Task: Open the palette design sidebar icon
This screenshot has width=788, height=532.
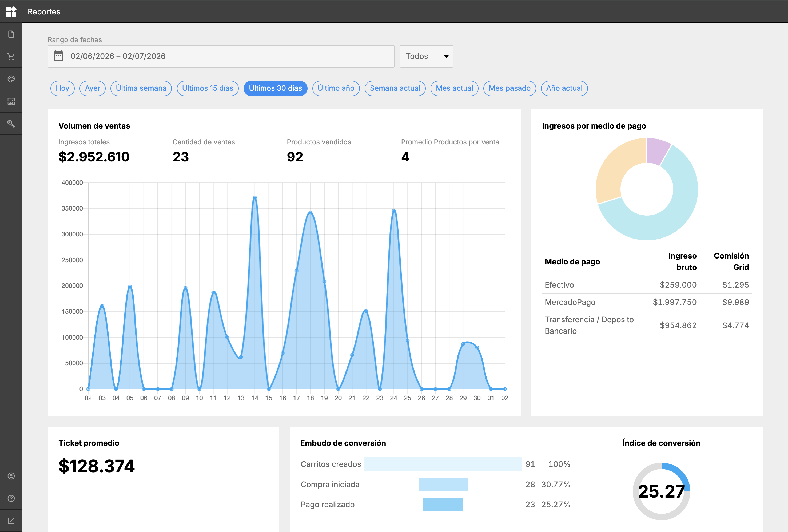Action: (11, 79)
